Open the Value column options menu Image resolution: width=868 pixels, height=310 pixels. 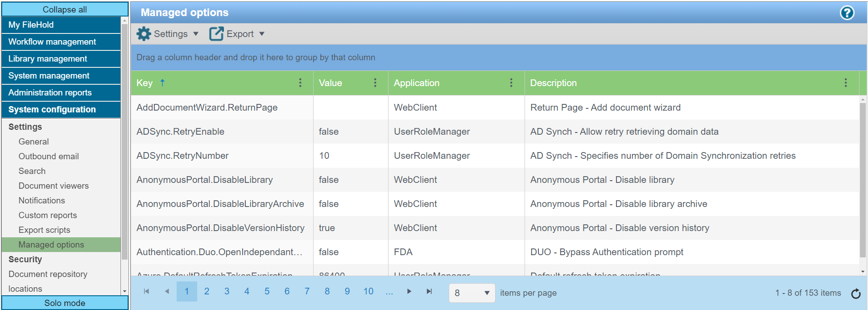click(375, 83)
